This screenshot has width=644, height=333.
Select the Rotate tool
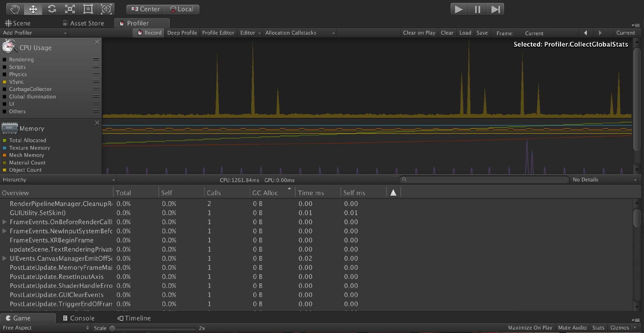pyautogui.click(x=52, y=9)
